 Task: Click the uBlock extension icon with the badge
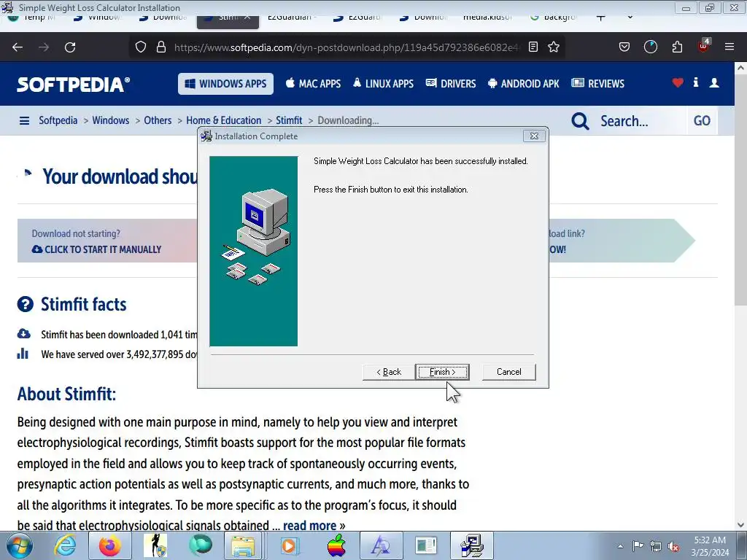704,46
